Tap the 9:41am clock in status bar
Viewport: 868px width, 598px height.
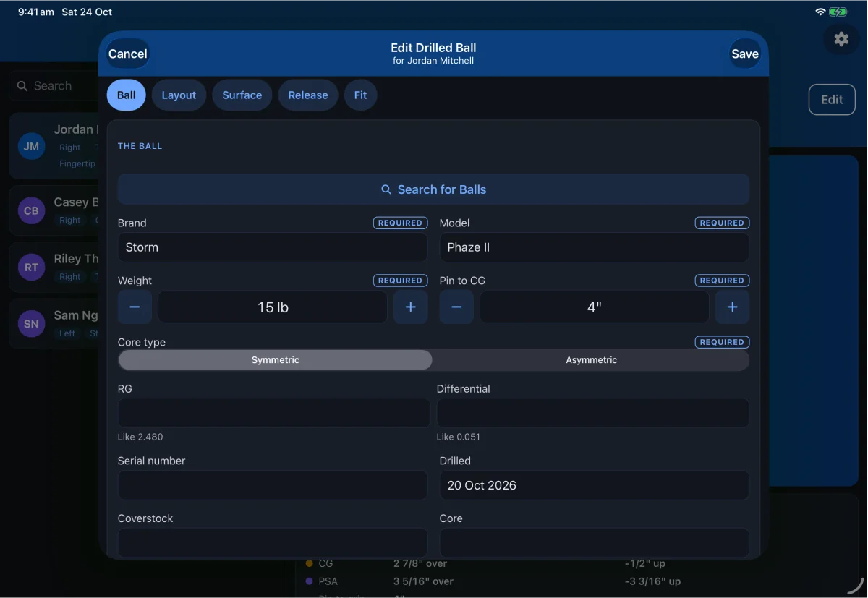click(x=36, y=12)
